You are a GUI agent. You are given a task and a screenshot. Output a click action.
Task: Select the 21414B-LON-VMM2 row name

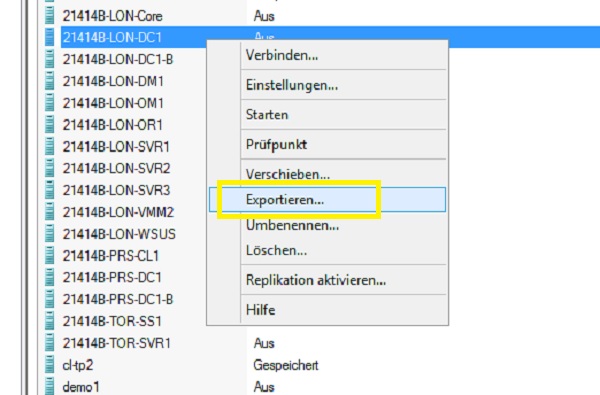(x=118, y=212)
